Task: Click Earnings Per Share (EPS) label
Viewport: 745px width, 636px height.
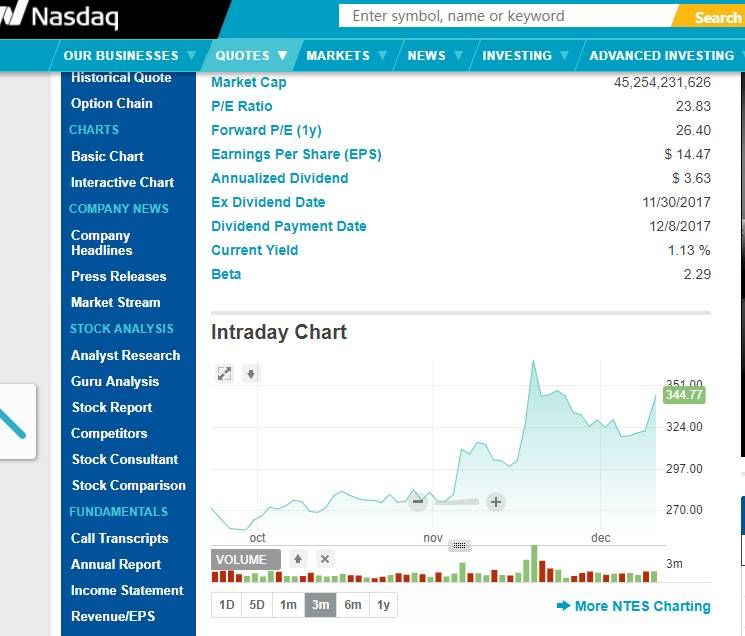Action: tap(296, 154)
